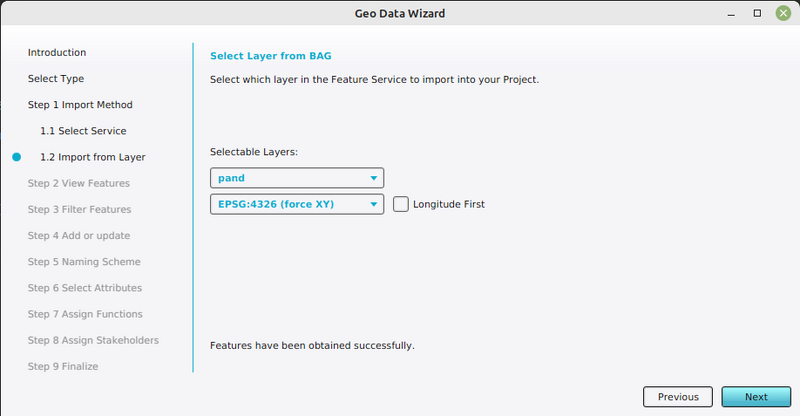
Task: Click the Previous button
Action: click(677, 397)
